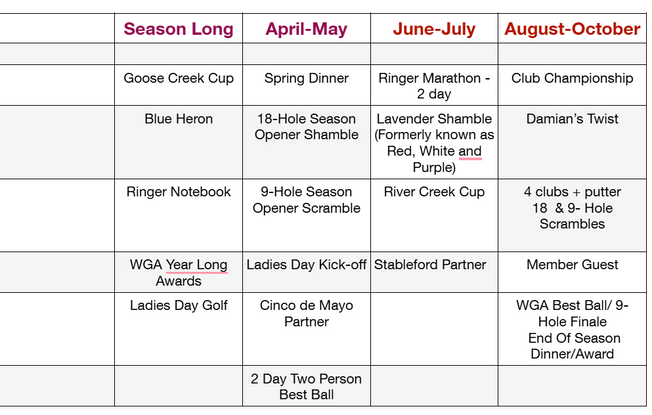Click the Cinco de Mayo Partner cell

pyautogui.click(x=306, y=314)
